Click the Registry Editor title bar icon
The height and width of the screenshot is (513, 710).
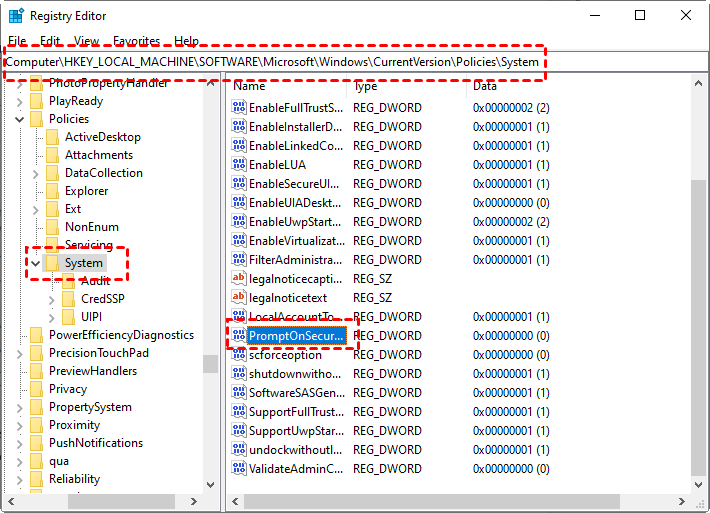coord(16,15)
